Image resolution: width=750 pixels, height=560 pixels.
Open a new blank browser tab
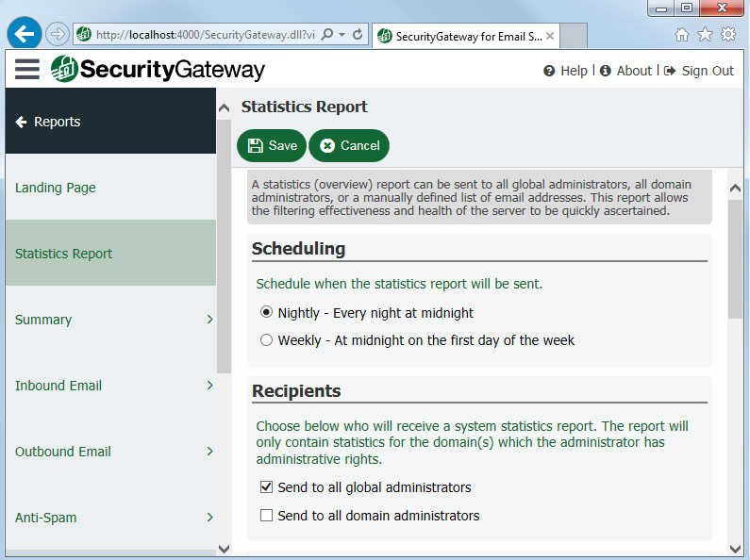[x=573, y=36]
